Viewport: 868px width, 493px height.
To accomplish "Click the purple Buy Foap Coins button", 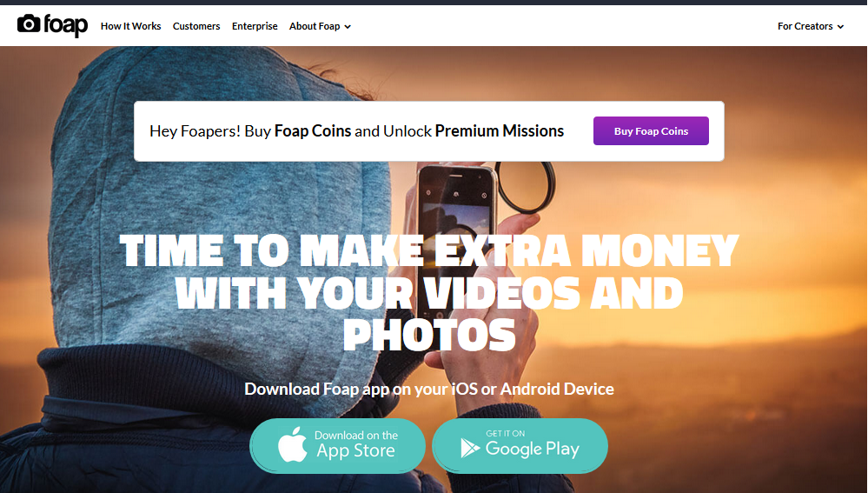I will click(651, 131).
